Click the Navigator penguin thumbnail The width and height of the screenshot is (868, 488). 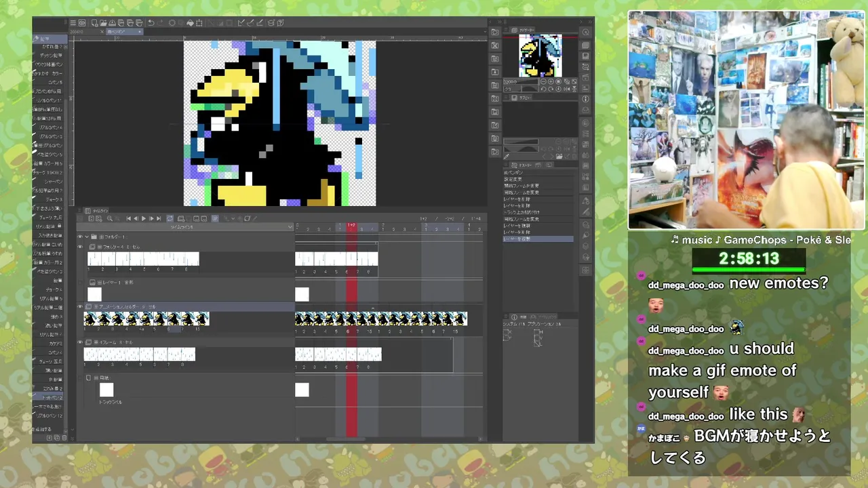[x=540, y=55]
